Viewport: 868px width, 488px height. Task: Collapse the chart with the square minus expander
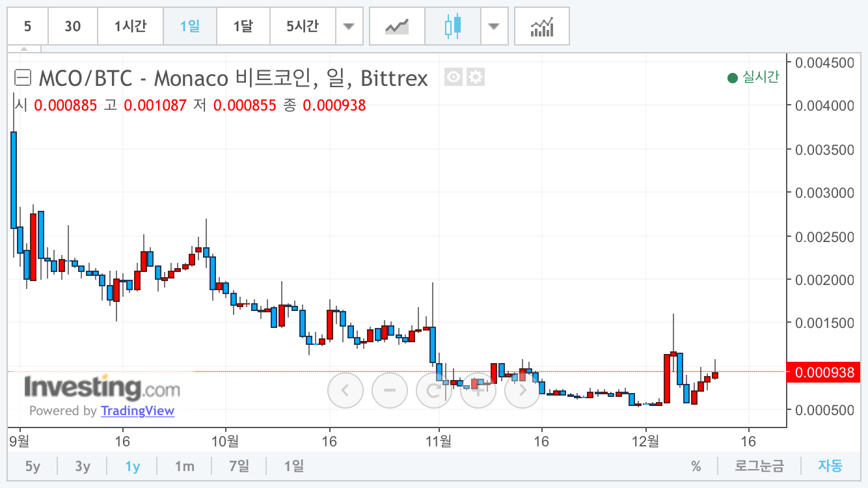(x=23, y=77)
